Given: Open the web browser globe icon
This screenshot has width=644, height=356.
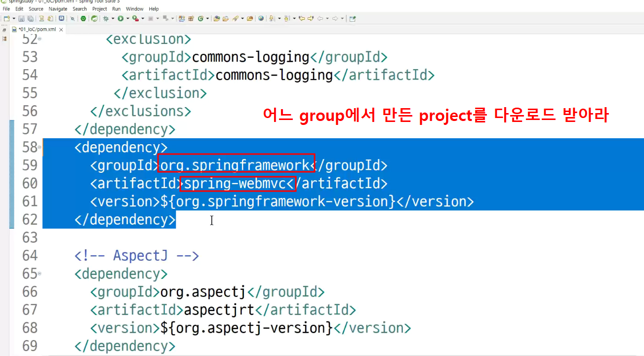Looking at the screenshot, I should [x=261, y=19].
